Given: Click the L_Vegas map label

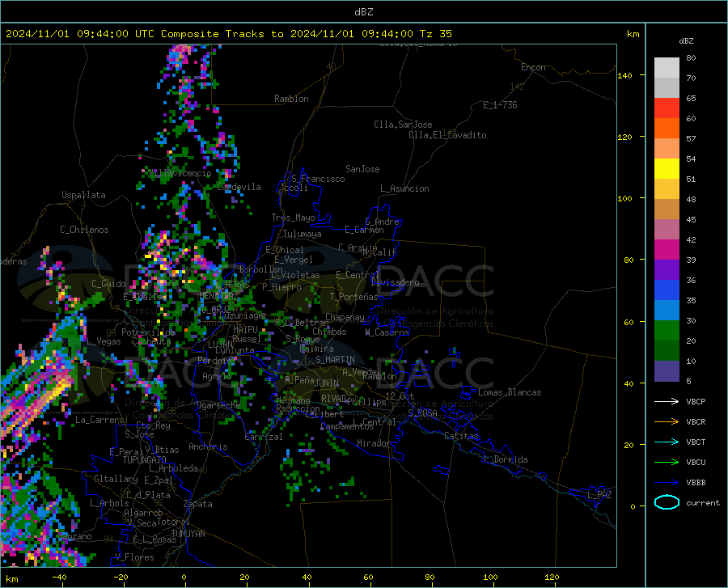Looking at the screenshot, I should (104, 341).
